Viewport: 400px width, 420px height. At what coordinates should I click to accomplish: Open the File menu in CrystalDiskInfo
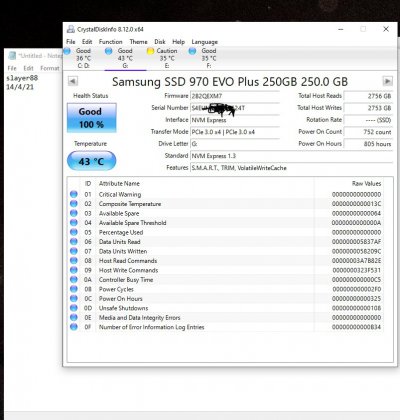(x=71, y=42)
